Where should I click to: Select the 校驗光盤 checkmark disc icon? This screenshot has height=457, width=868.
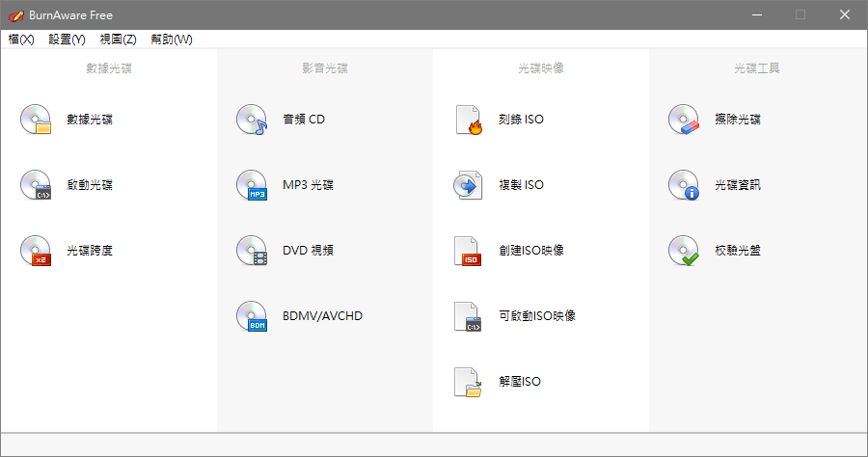pyautogui.click(x=683, y=251)
